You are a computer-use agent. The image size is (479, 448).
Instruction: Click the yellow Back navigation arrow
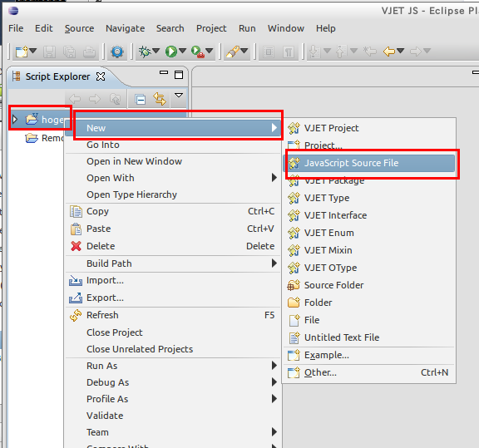(x=389, y=52)
